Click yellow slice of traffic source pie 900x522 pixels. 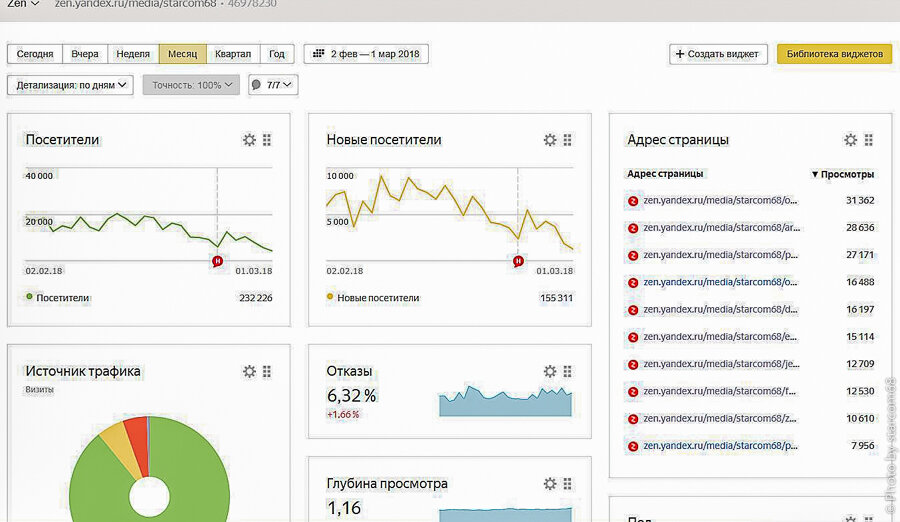(x=119, y=451)
